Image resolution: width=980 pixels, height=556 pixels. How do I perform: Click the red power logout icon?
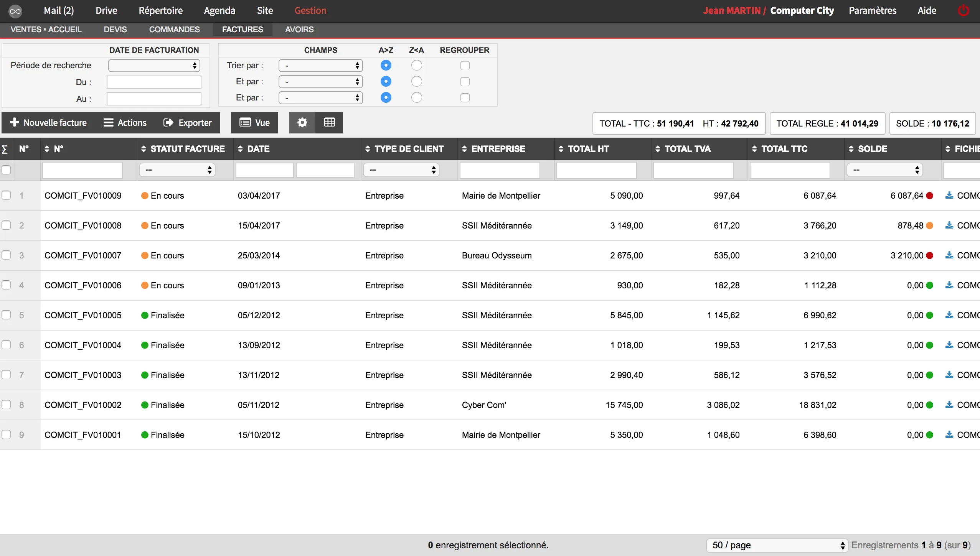(963, 11)
